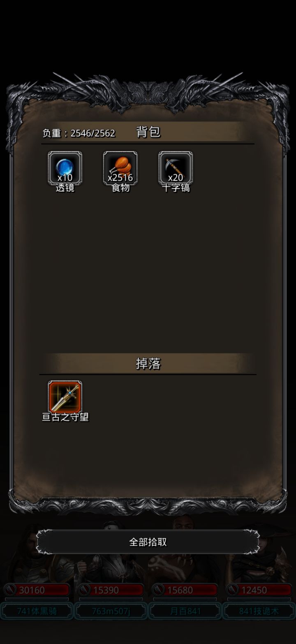Tap the 负重 weight capacity readout
The height and width of the screenshot is (644, 296).
(79, 133)
